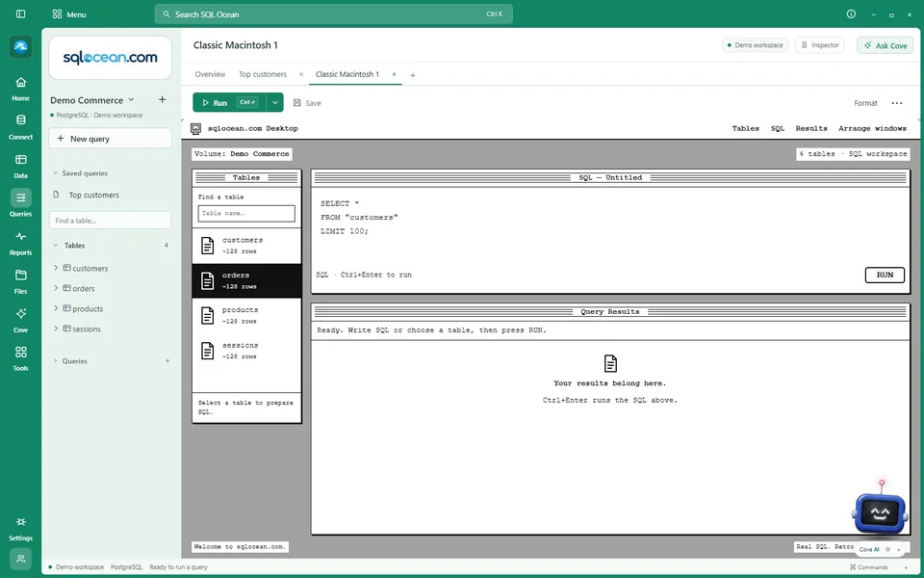Go to Home in sidebar
The height and width of the screenshot is (578, 924).
pos(20,89)
